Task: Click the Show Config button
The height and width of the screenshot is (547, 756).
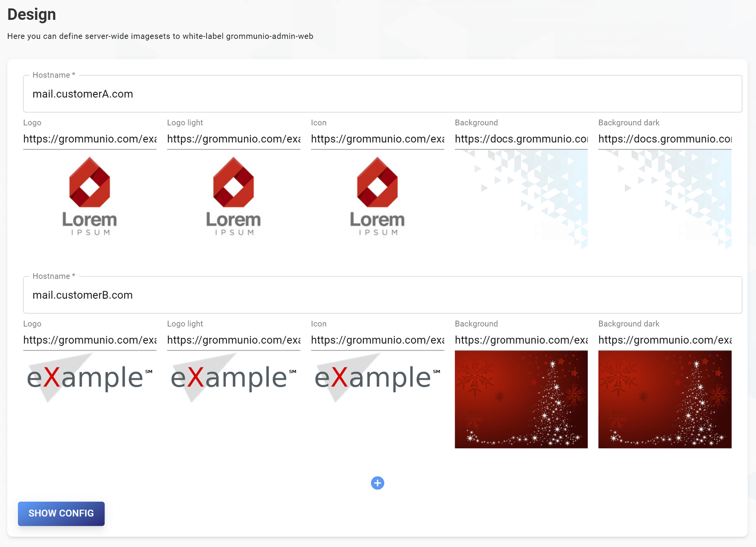Action: click(61, 513)
